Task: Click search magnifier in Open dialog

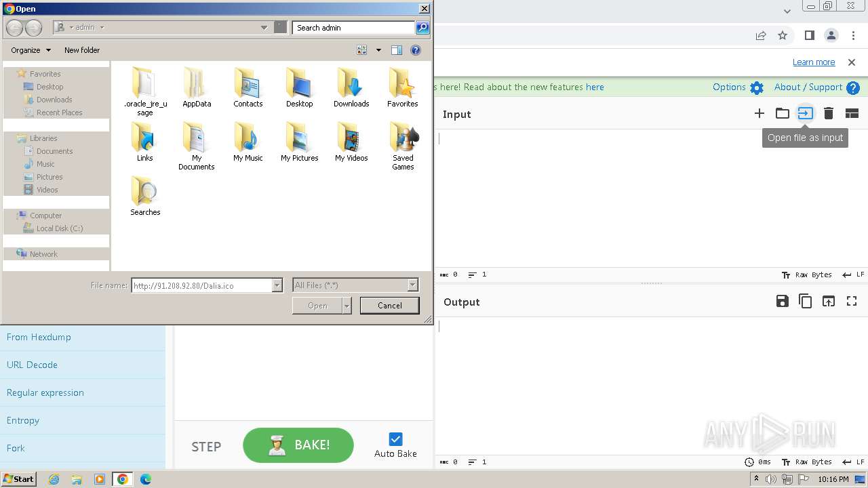Action: (422, 28)
